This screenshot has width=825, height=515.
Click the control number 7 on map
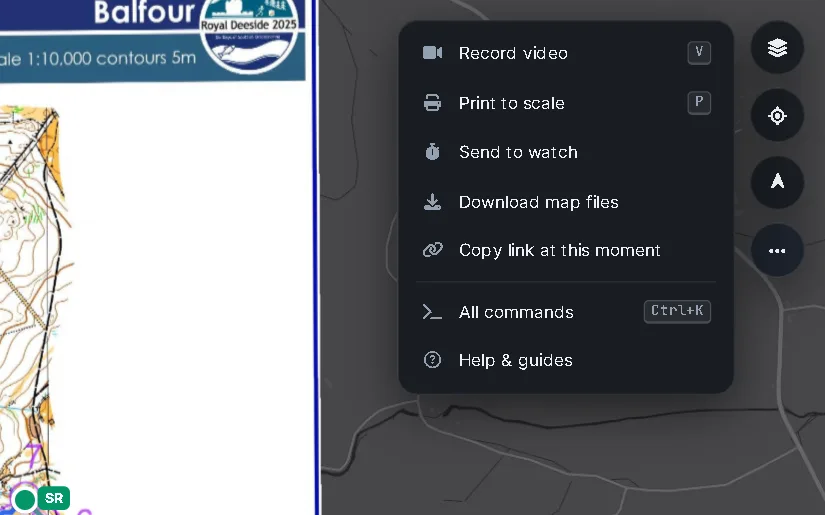34,455
